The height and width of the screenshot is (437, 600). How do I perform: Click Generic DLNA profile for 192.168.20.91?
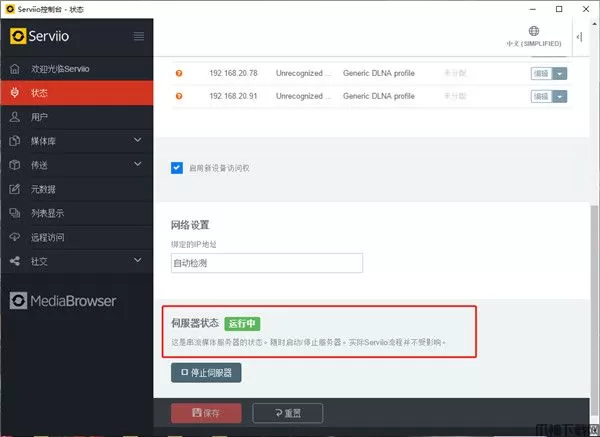coord(379,96)
